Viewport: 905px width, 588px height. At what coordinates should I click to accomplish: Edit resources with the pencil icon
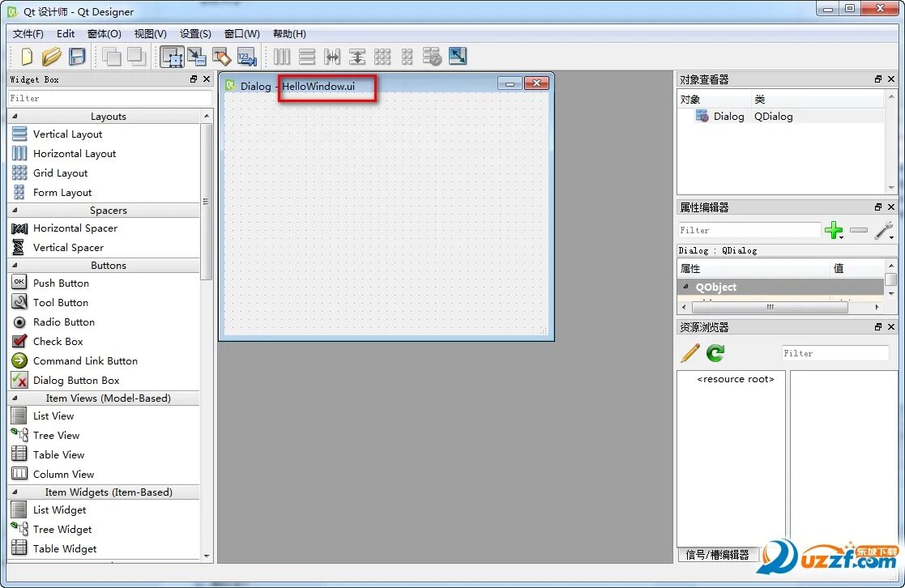coord(689,352)
